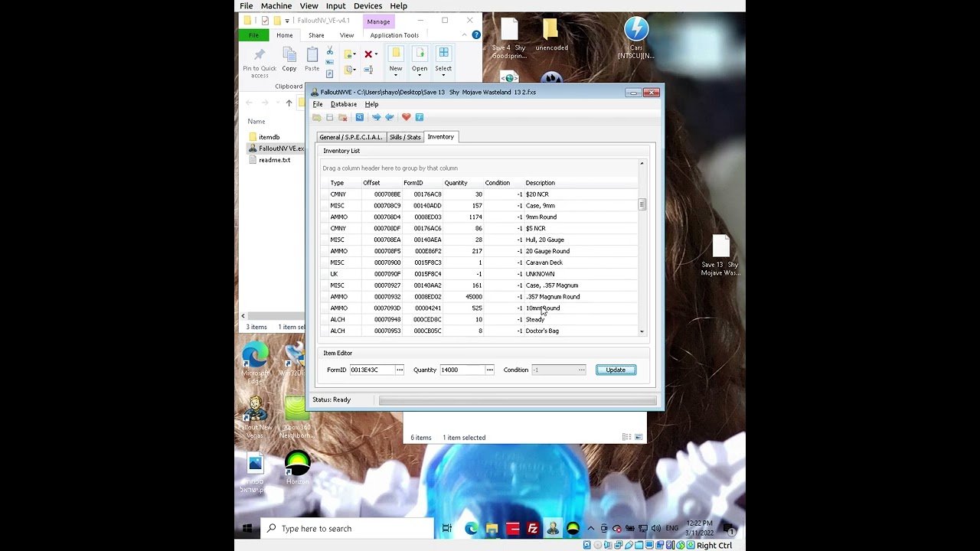Screen dimensions: 980x551
Task: Switch to the Skills / Stats tab
Action: pos(405,137)
